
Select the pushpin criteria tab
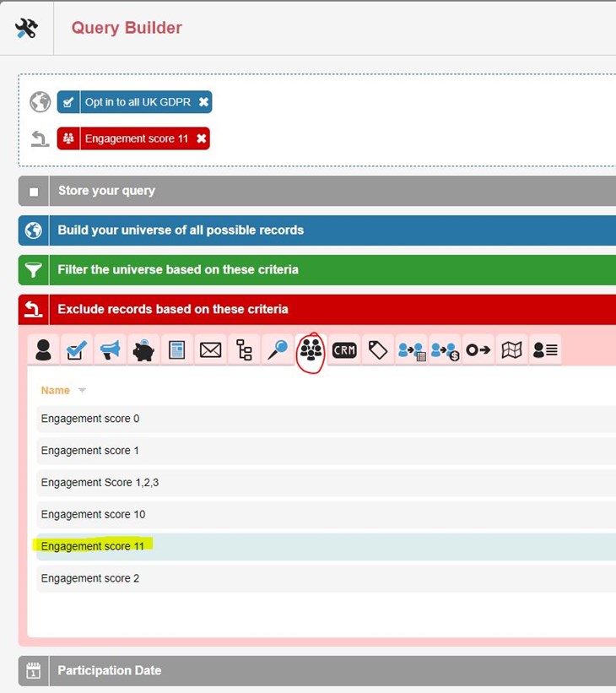[278, 350]
